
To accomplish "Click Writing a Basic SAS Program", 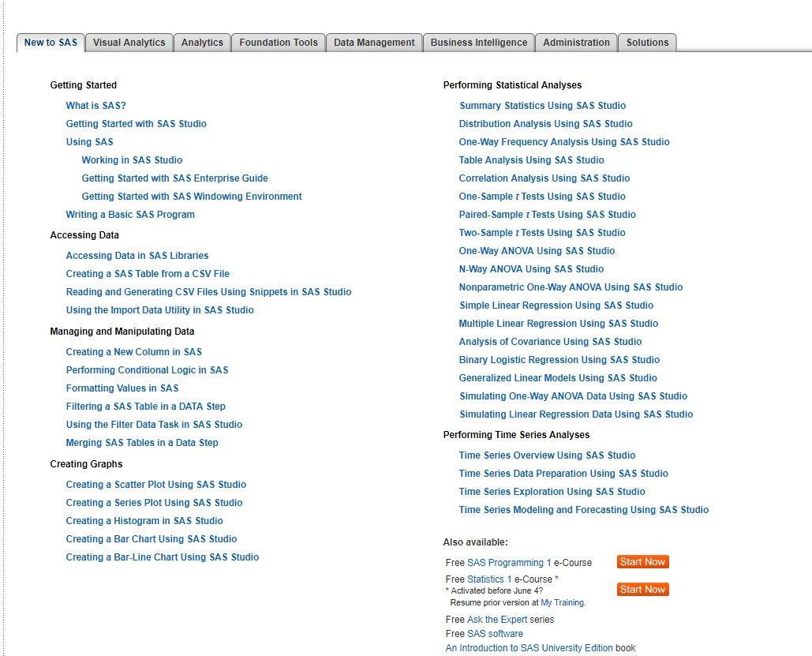I will pyautogui.click(x=130, y=215).
